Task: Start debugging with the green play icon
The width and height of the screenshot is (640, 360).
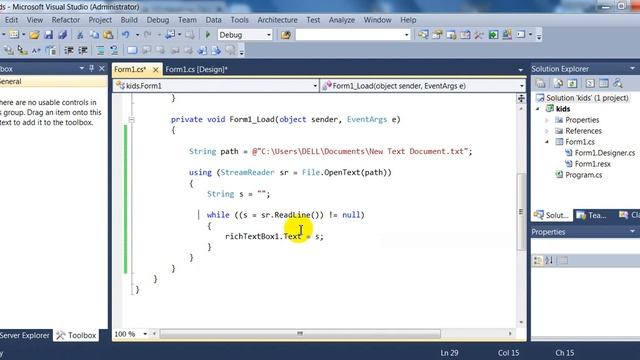Action: pos(208,35)
